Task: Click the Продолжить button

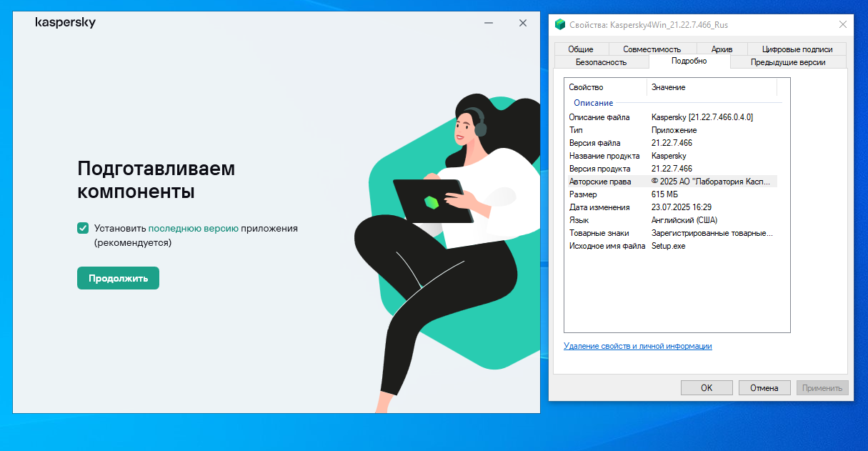Action: pos(118,278)
